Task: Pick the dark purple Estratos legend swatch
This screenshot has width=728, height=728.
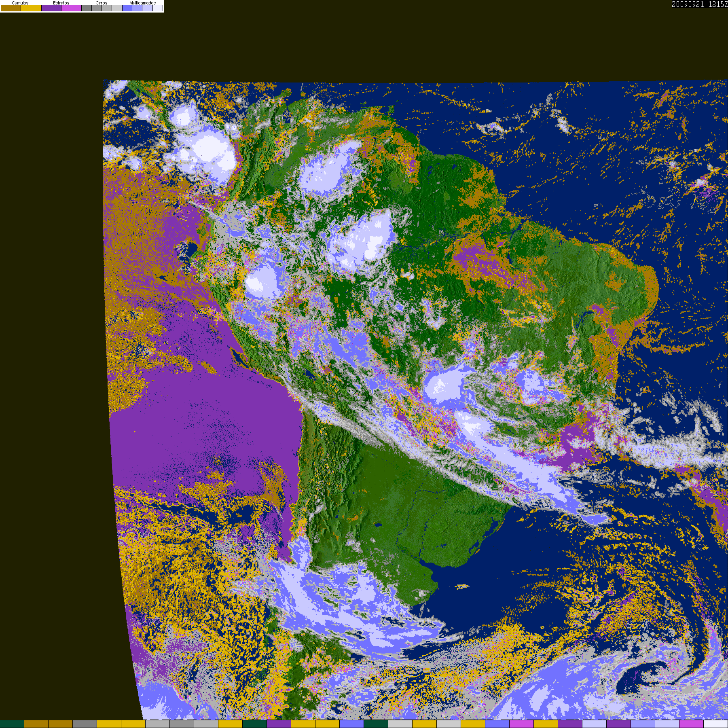Action: click(51, 8)
